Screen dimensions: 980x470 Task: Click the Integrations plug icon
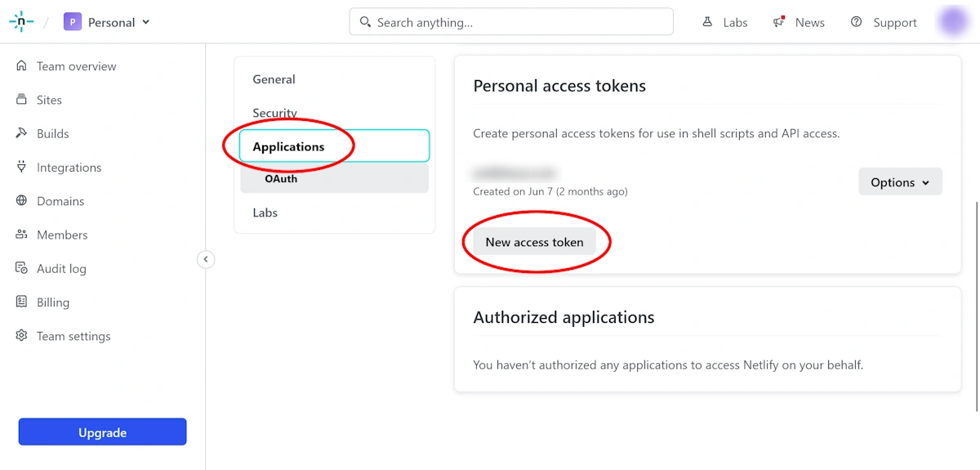[x=21, y=167]
